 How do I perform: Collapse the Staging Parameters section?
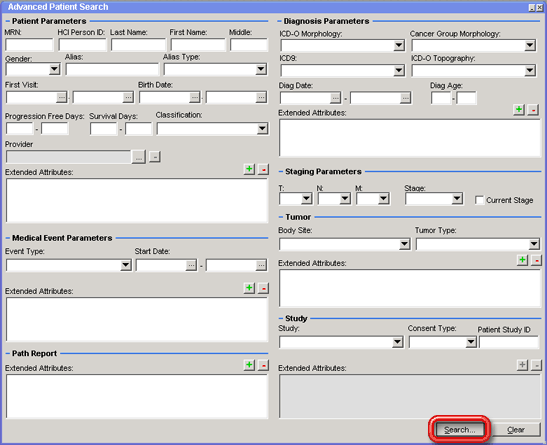(x=281, y=172)
